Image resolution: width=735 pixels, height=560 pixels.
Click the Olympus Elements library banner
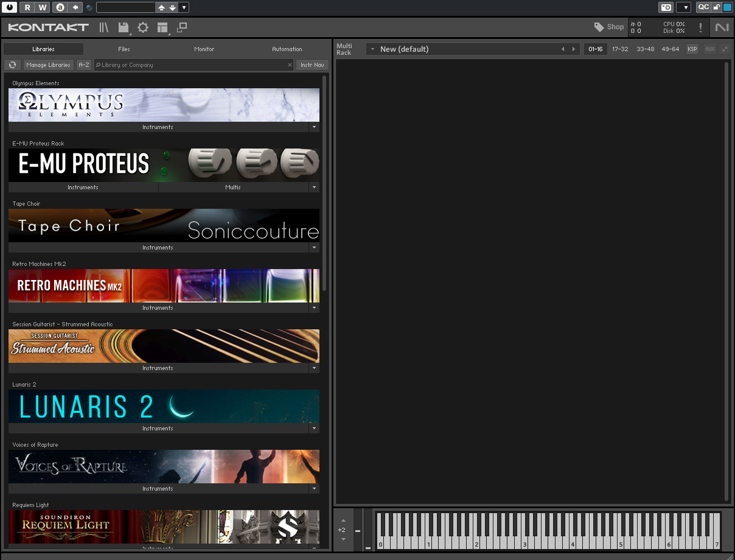pos(164,105)
